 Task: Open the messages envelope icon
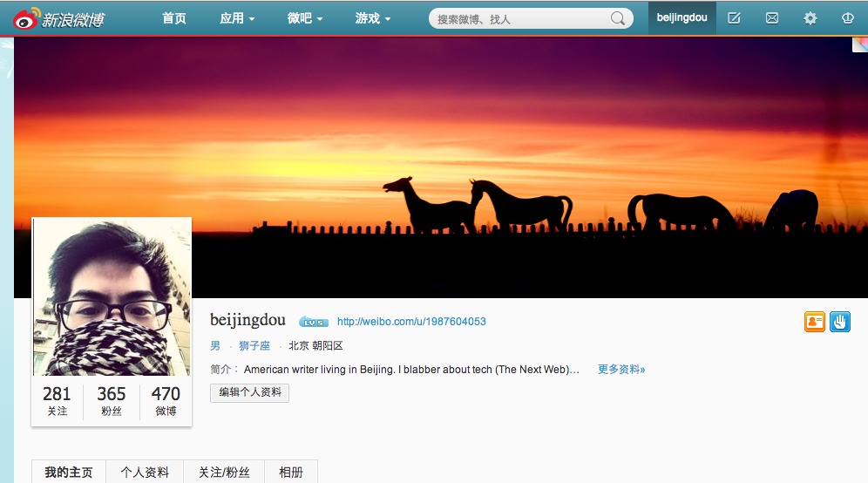[771, 18]
